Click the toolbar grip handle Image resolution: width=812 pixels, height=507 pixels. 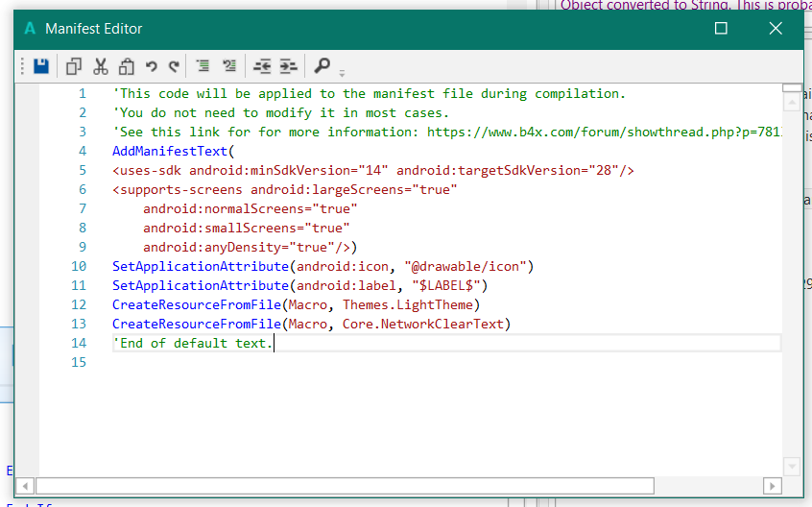click(22, 66)
